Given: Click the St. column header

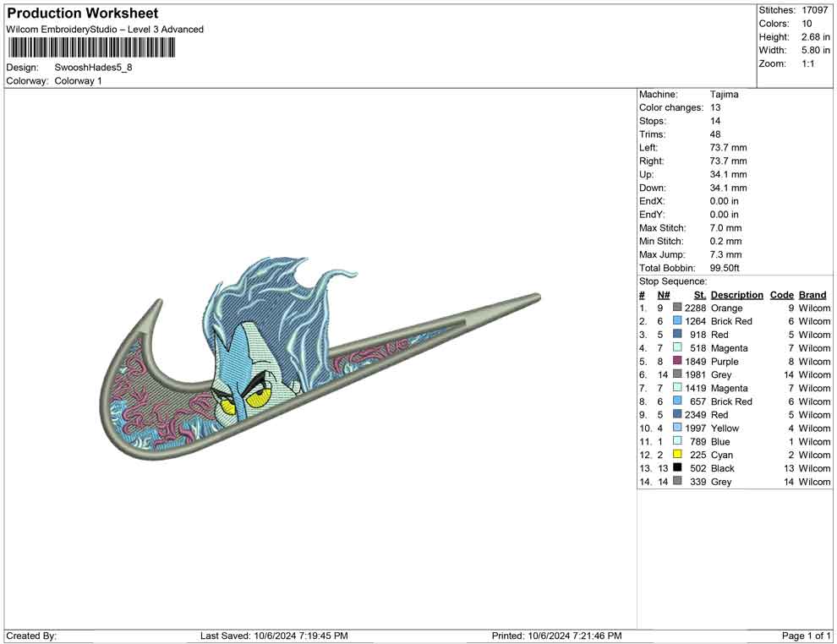Looking at the screenshot, I should 700,295.
